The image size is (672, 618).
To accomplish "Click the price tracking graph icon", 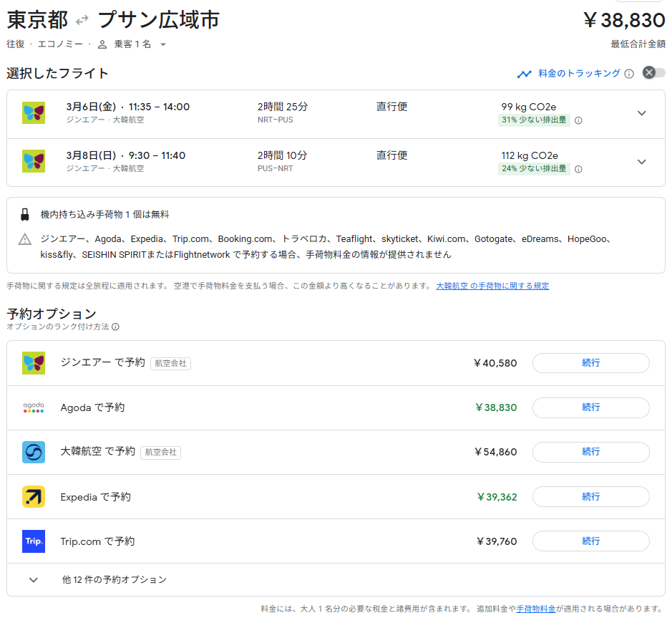I will (x=525, y=74).
